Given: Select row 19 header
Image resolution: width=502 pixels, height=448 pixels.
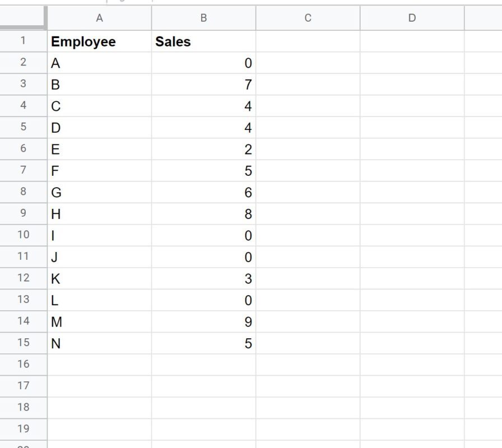Looking at the screenshot, I should (24, 429).
